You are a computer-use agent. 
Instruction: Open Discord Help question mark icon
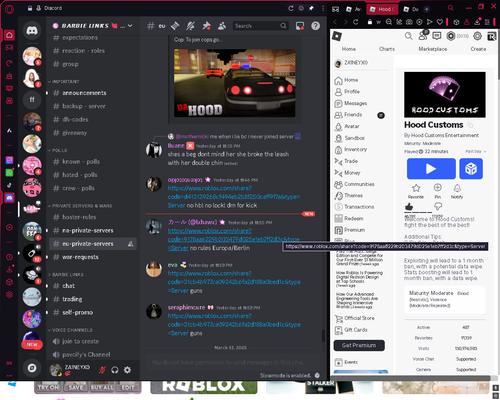pos(315,26)
